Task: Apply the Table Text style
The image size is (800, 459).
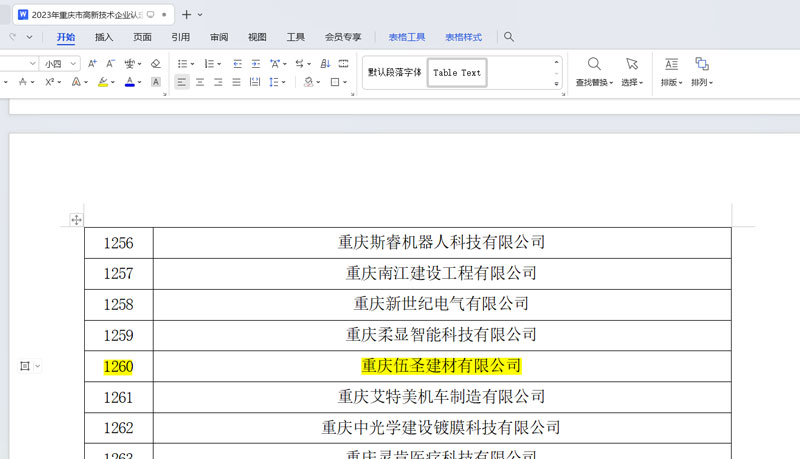Action: click(x=457, y=73)
